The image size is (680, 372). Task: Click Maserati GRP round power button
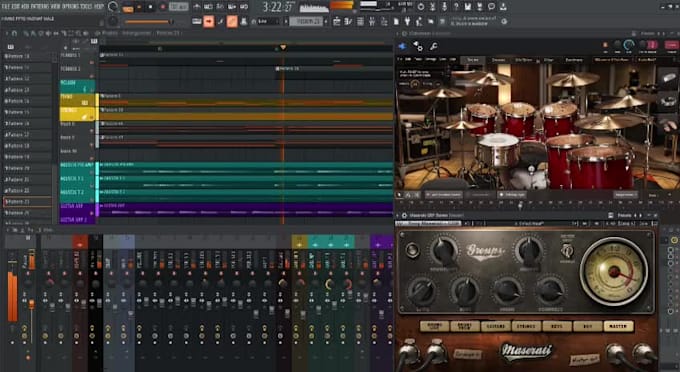click(x=412, y=250)
